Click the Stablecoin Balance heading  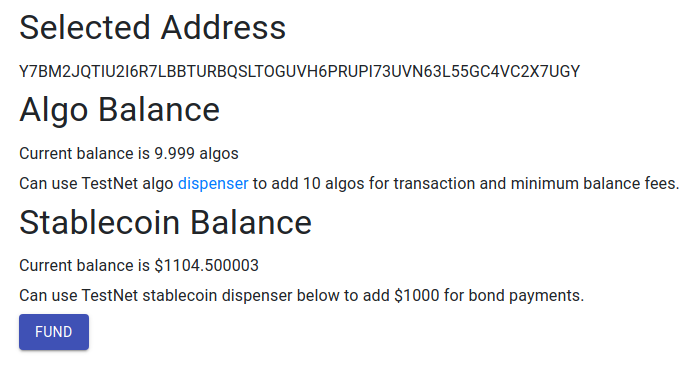(166, 222)
